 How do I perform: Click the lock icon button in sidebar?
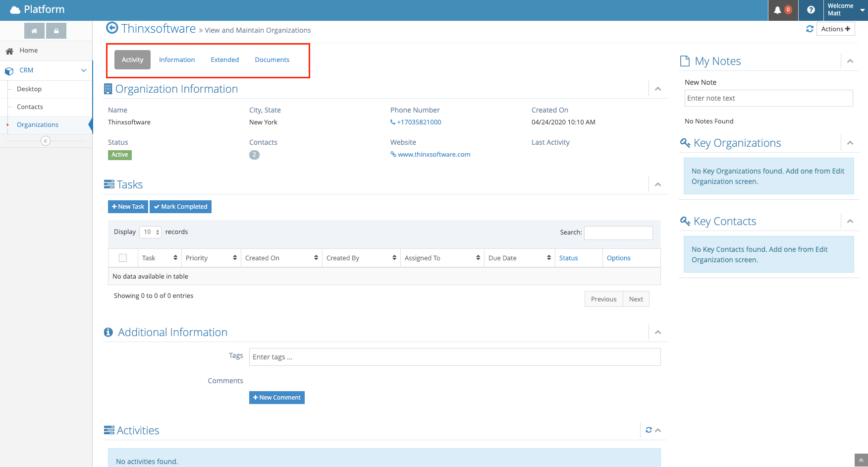point(56,31)
